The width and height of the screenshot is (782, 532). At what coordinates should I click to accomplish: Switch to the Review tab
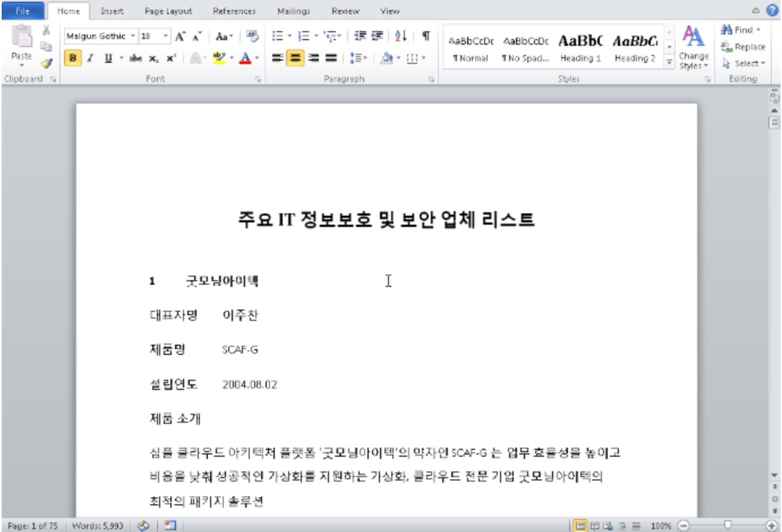pyautogui.click(x=345, y=11)
